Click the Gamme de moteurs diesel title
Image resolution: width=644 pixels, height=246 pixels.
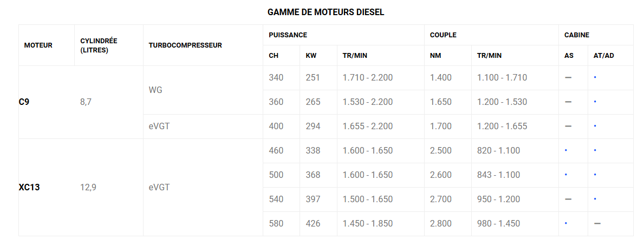point(326,12)
